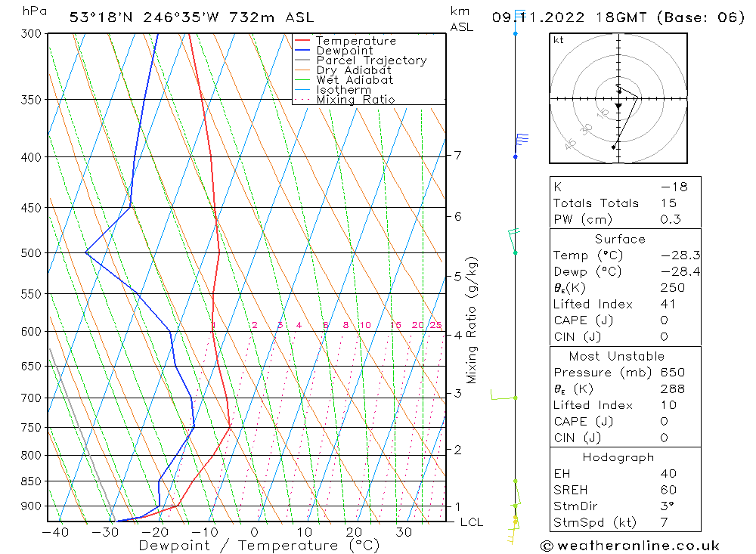This screenshot has width=756, height=554.
Task: Click the red Temperature legend line
Action: pyautogui.click(x=302, y=41)
